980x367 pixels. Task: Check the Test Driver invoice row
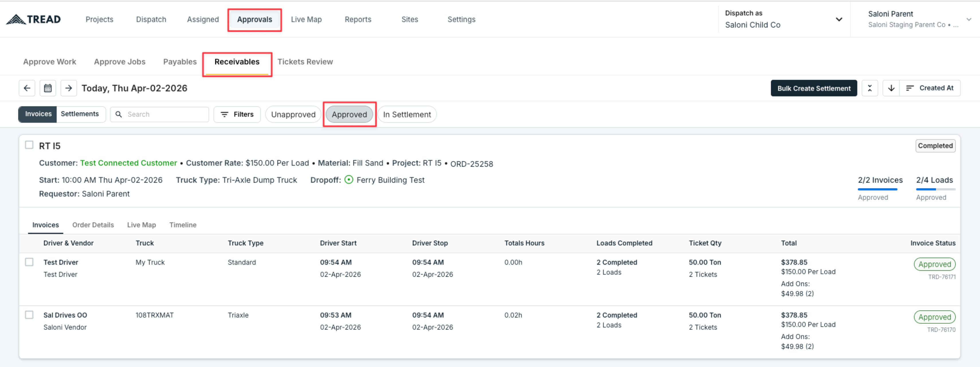coord(29,262)
